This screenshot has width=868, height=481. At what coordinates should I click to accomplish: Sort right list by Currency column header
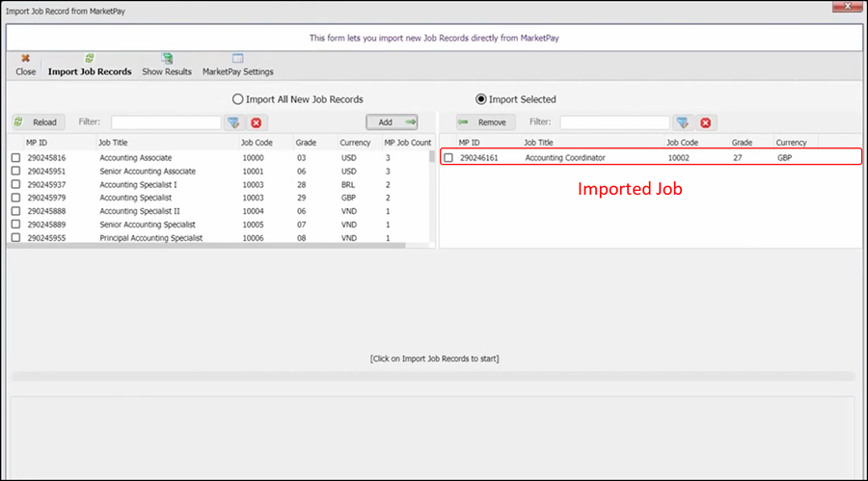point(791,143)
